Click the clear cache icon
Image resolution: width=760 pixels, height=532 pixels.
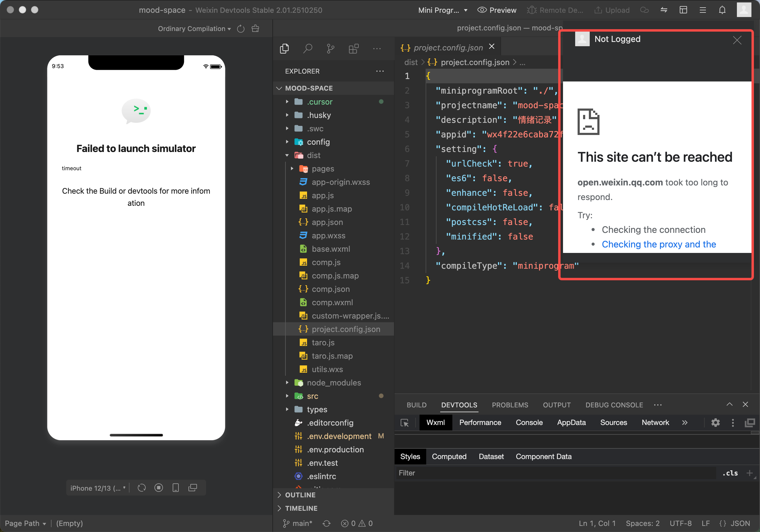point(255,29)
